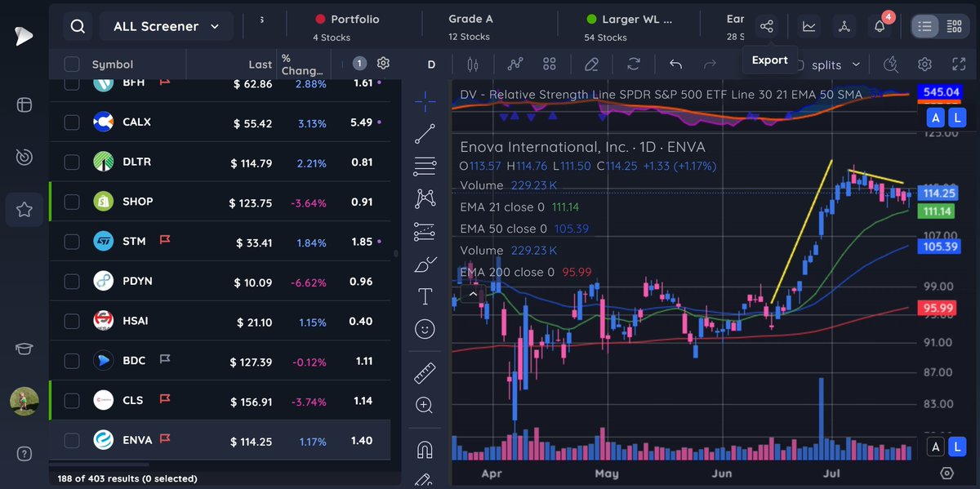This screenshot has width=980, height=489.
Task: Check the ENVA row checkbox
Action: tap(72, 441)
